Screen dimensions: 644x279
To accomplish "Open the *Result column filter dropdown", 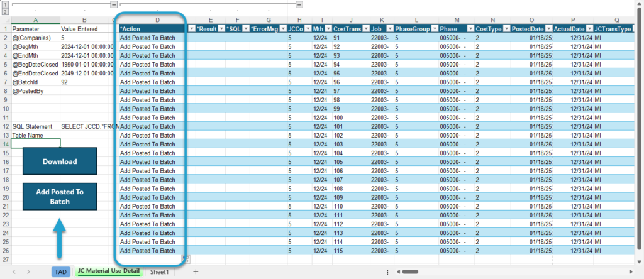I will click(221, 29).
